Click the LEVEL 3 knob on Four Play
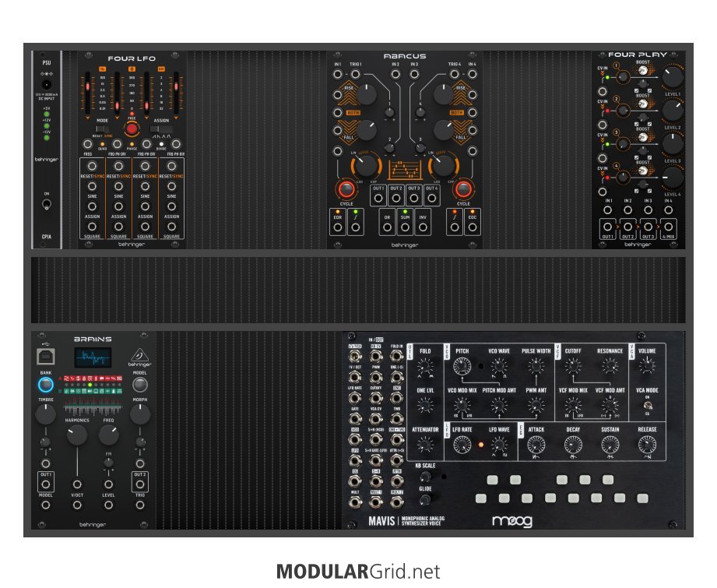The height and width of the screenshot is (588, 717). tap(672, 143)
